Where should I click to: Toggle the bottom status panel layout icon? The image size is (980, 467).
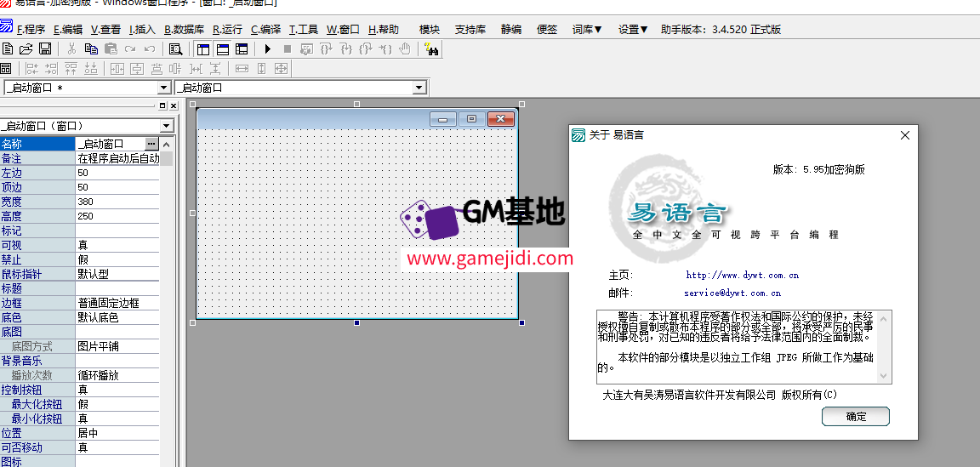(223, 48)
